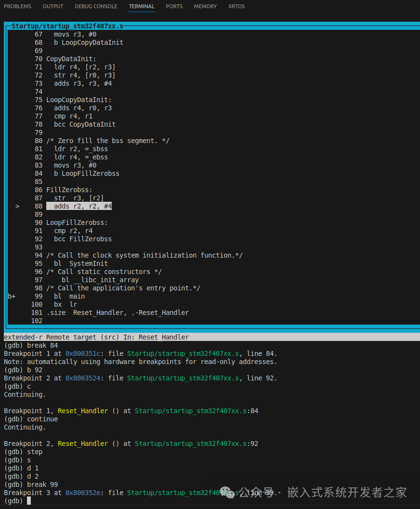The image size is (420, 509).
Task: Click 'b LoopFillZerobss' on line 84
Action: coord(87,173)
